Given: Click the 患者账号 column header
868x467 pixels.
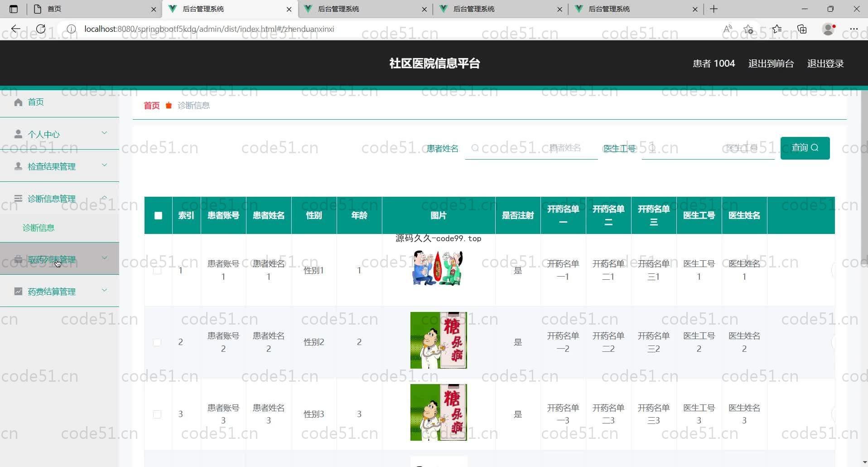Looking at the screenshot, I should pyautogui.click(x=223, y=215).
